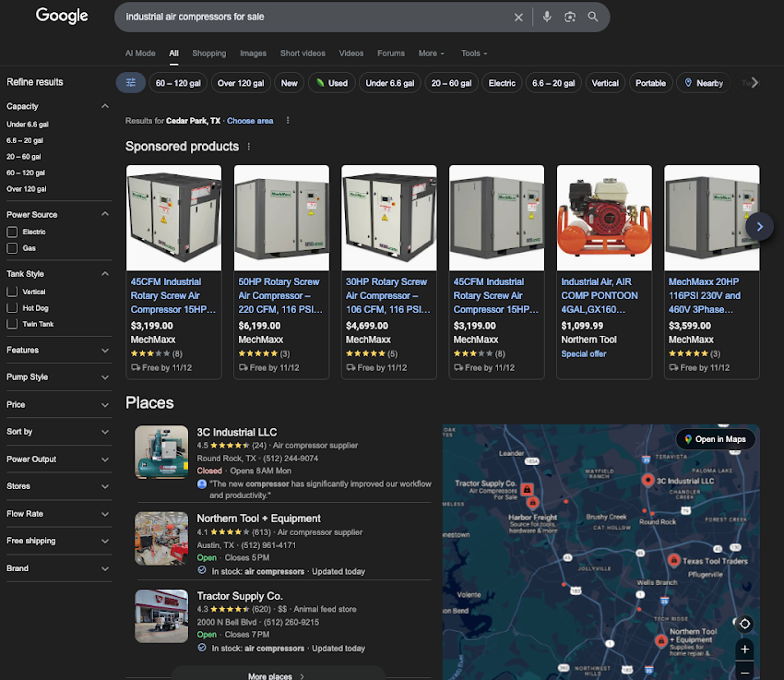This screenshot has width=784, height=680.
Task: Open Sponsored products info menu
Action: [248, 147]
